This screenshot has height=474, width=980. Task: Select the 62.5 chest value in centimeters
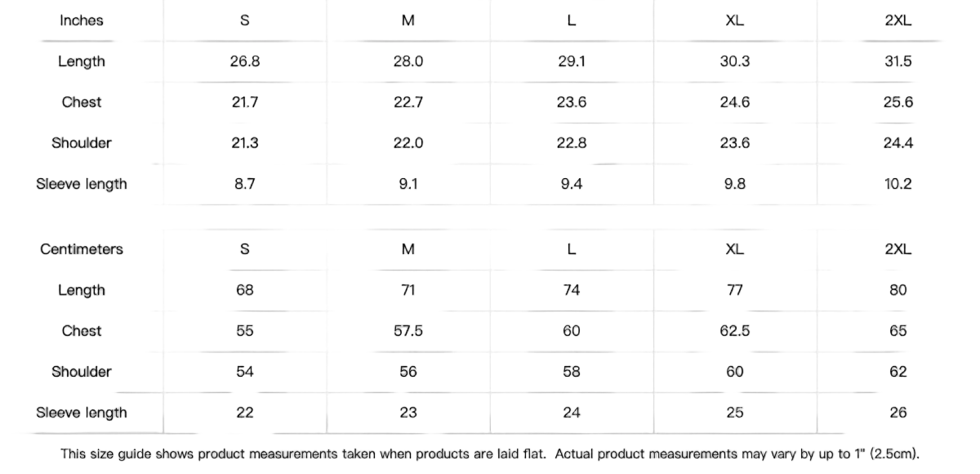[734, 331]
